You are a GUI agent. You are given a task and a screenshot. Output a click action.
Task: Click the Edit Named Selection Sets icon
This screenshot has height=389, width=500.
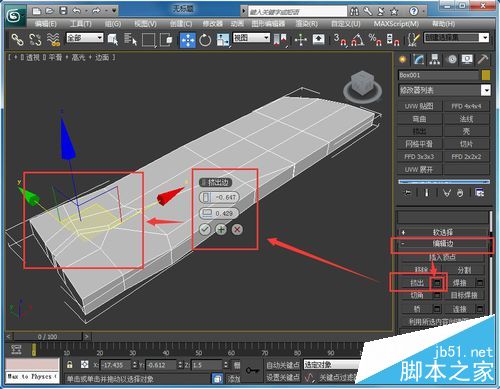(413, 40)
